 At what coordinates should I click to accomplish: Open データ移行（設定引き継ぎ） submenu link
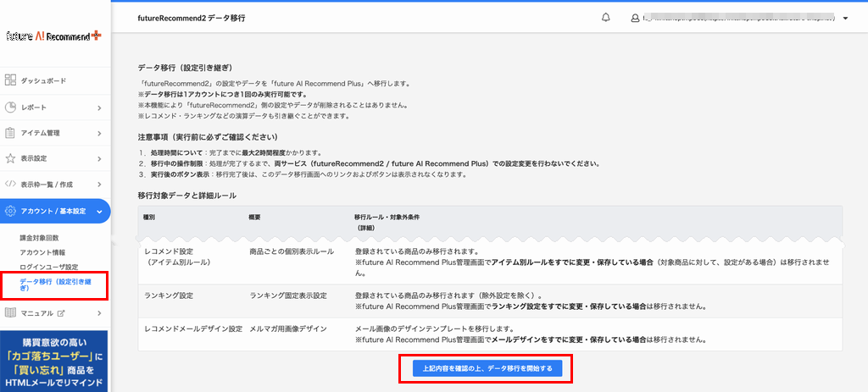pos(55,284)
